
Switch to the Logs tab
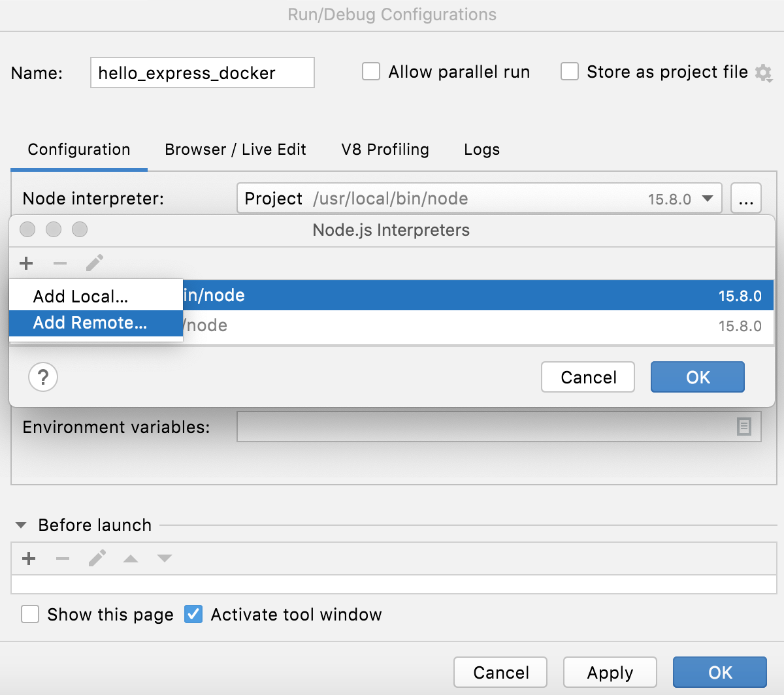point(482,150)
